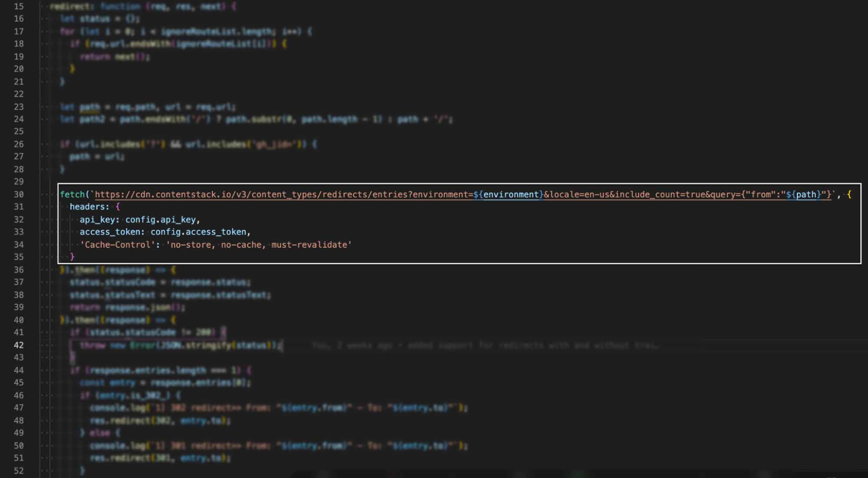Click the 'no-store, no-cache, must-revalidate' string
This screenshot has height=478, width=868.
click(x=259, y=245)
